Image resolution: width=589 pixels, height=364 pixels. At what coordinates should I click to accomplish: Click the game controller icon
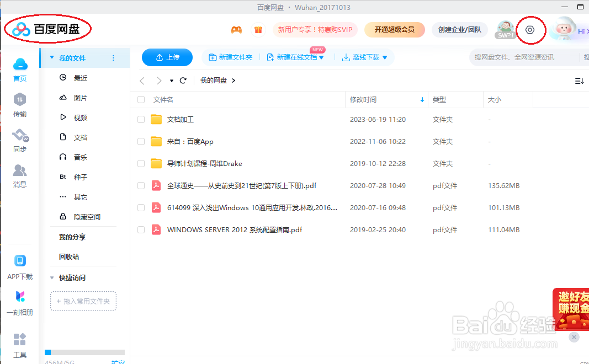point(236,30)
